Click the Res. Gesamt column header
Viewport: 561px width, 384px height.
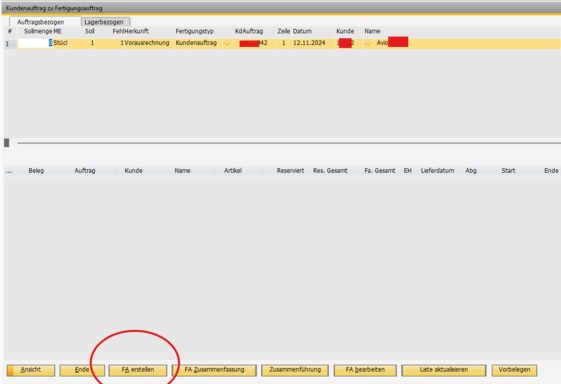(x=330, y=171)
